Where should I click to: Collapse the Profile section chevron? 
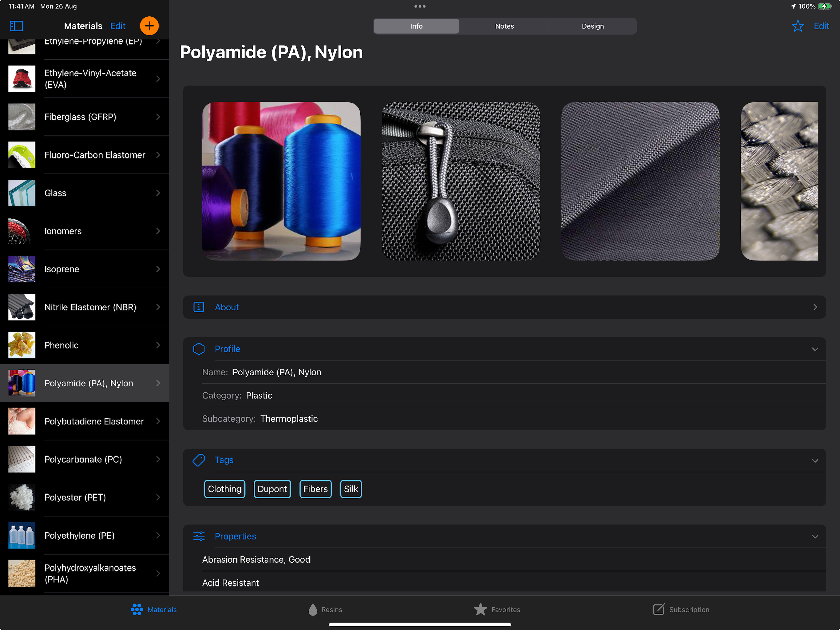point(815,349)
